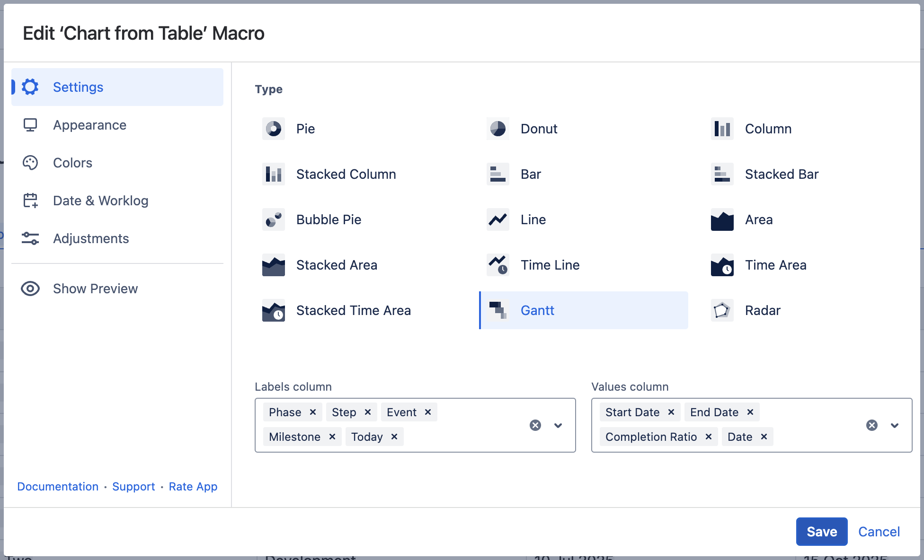Toggle Show Preview eye icon
924x560 pixels.
pos(30,289)
